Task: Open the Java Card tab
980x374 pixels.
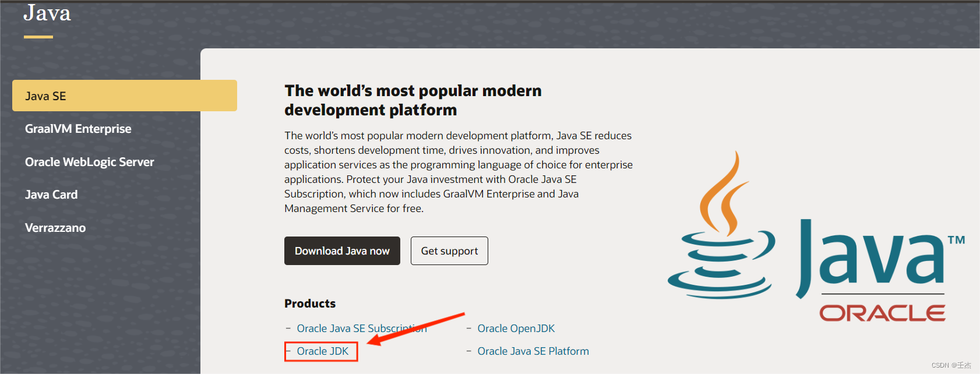Action: click(x=51, y=195)
